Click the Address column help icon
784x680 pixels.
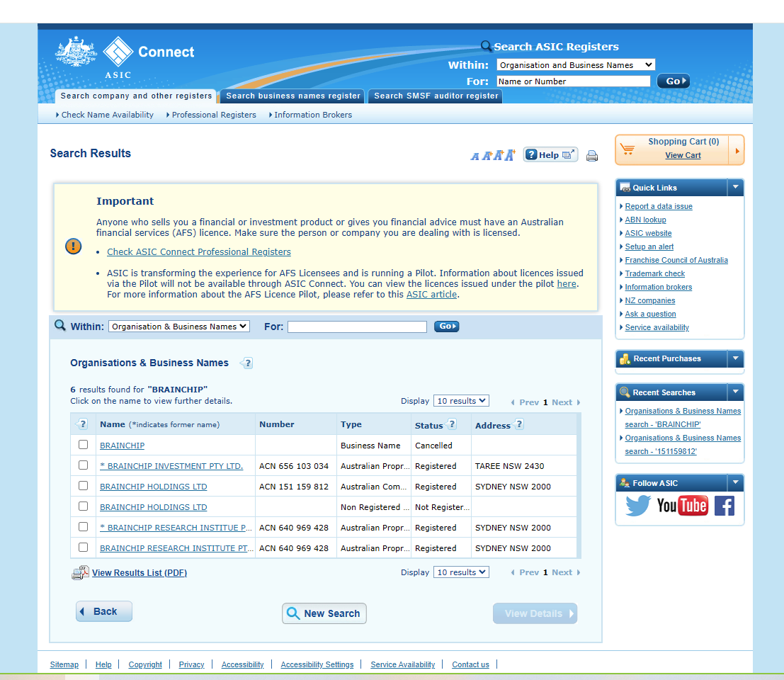click(x=518, y=424)
